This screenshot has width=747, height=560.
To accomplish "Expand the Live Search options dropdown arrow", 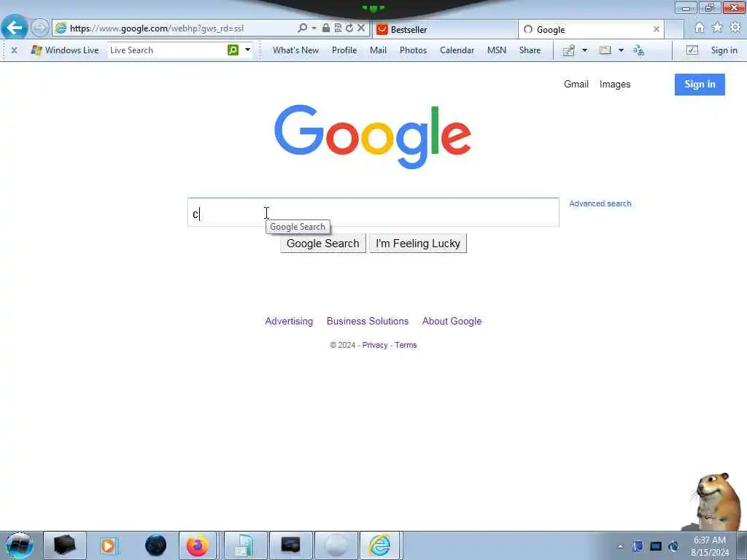I will coord(248,50).
